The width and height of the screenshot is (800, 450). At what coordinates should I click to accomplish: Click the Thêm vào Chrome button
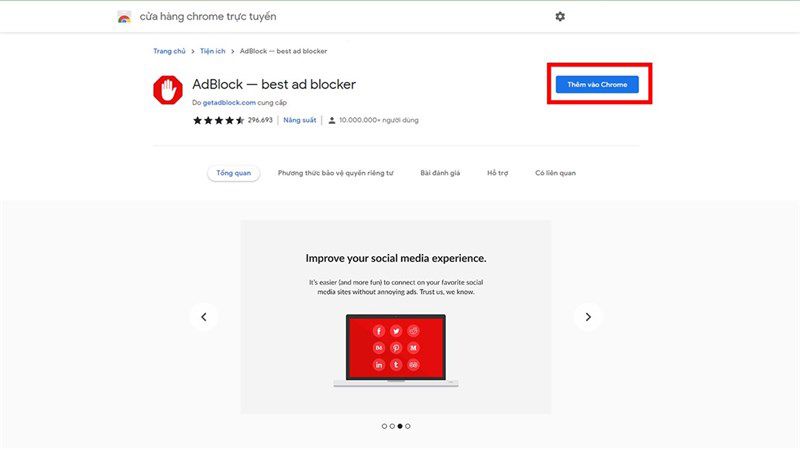click(x=597, y=85)
